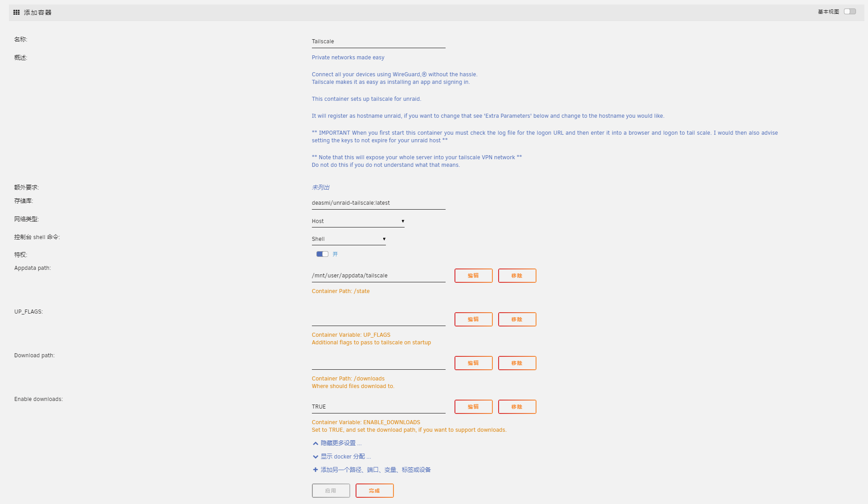Click the repository field with deasmi/unraid-tailscale:latest
This screenshot has width=868, height=504.
click(x=378, y=203)
